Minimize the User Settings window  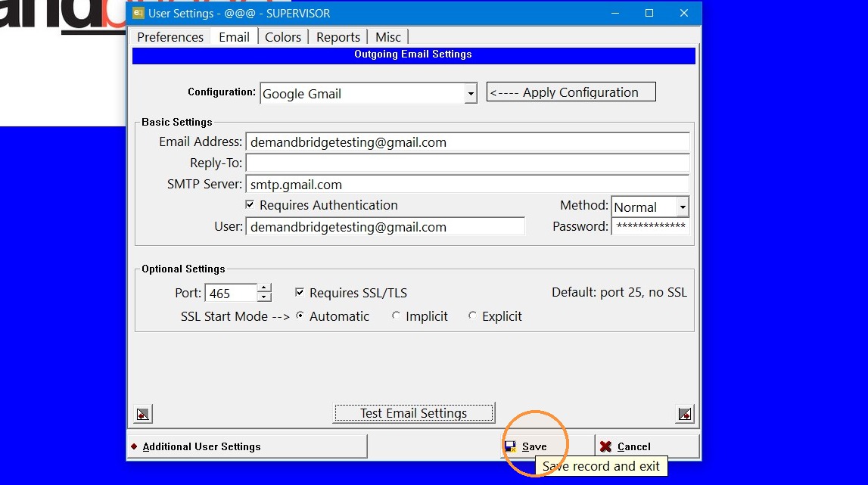click(x=615, y=13)
